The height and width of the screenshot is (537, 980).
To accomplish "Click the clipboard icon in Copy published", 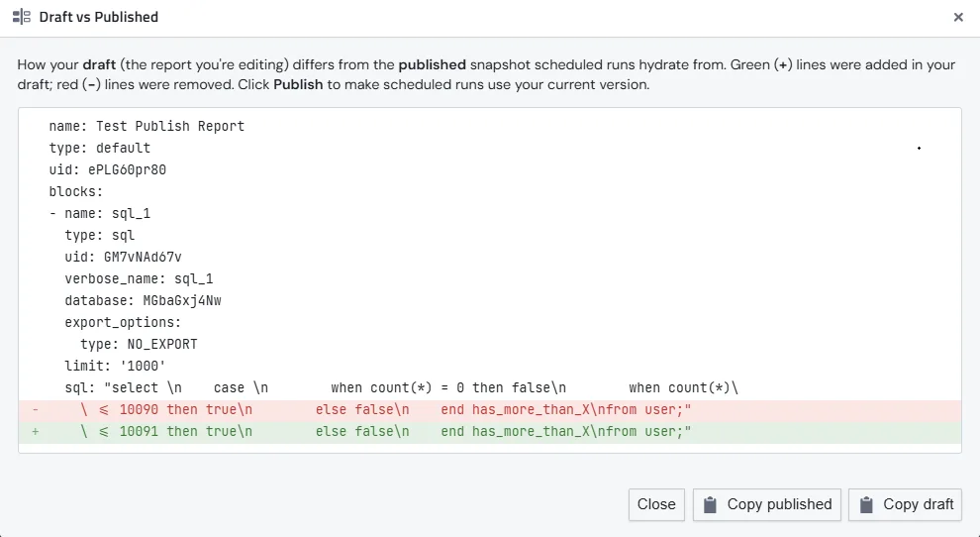I will coord(710,504).
